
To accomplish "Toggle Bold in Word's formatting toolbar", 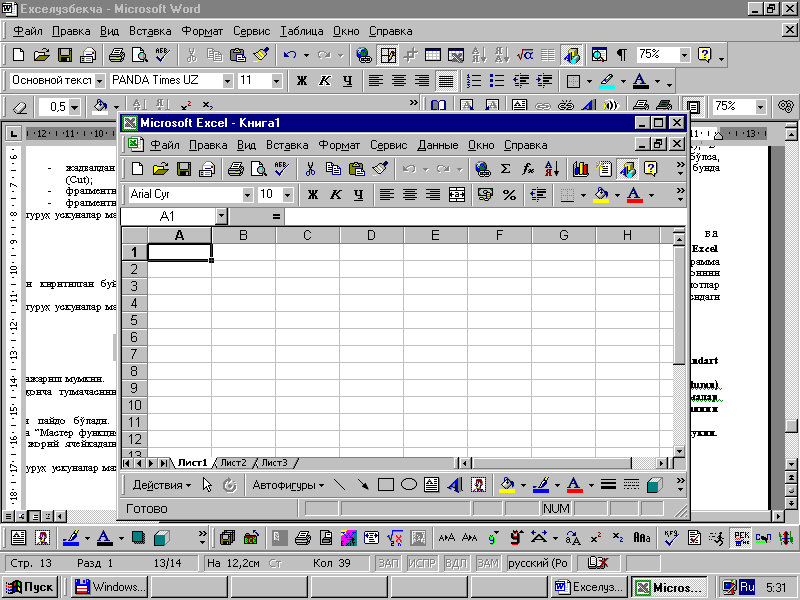I will (x=302, y=81).
